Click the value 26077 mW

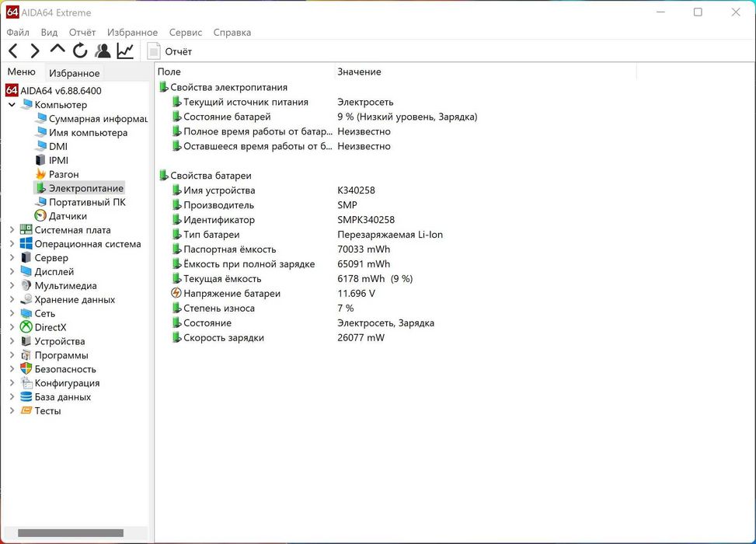(x=361, y=337)
